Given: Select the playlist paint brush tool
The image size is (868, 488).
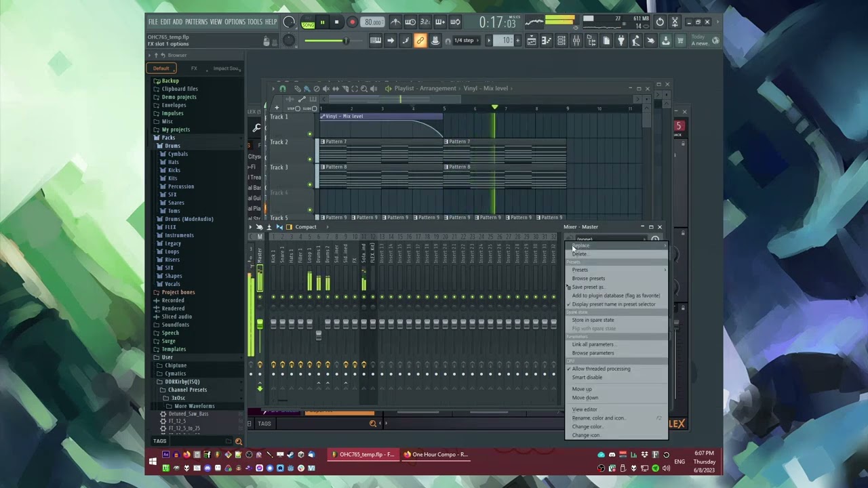Looking at the screenshot, I should 307,89.
